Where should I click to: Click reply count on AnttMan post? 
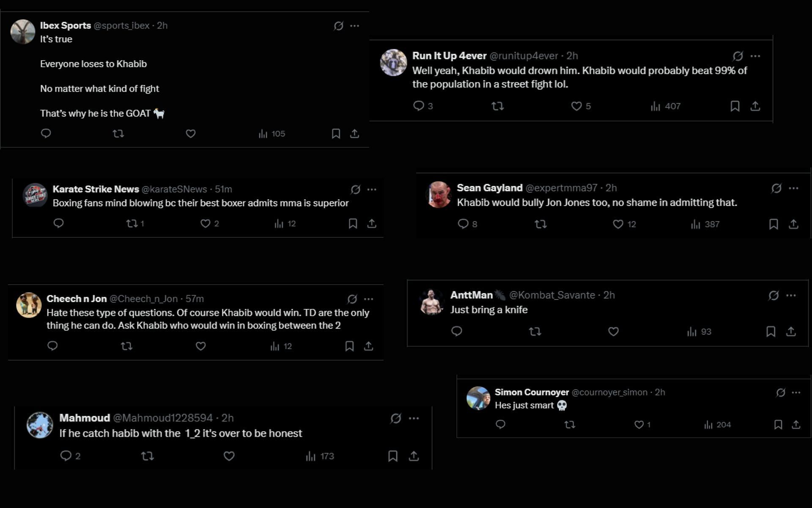[457, 331]
